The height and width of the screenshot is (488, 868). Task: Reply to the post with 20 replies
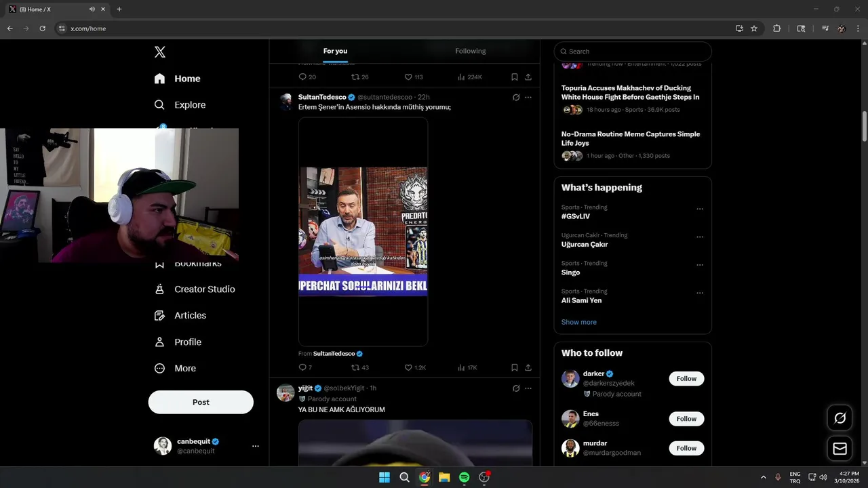tap(307, 77)
